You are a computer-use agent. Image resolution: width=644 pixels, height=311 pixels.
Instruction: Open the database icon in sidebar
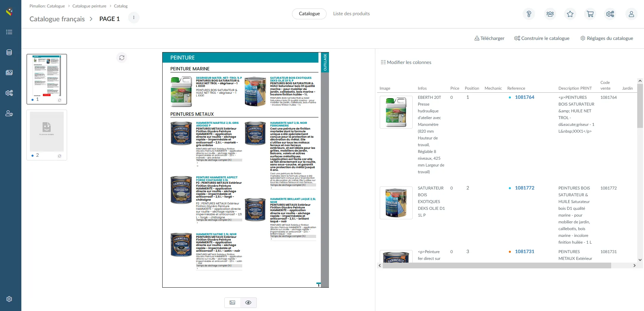[x=9, y=52]
